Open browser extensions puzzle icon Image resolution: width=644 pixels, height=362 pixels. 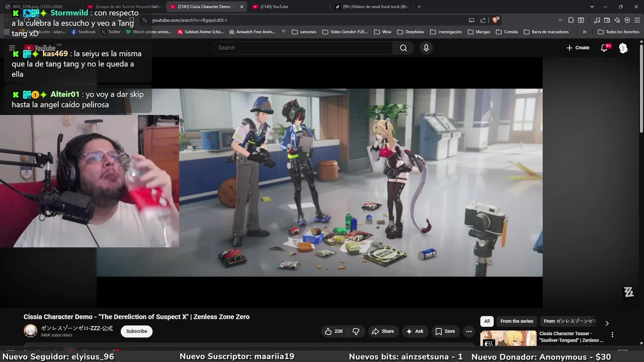click(x=571, y=20)
